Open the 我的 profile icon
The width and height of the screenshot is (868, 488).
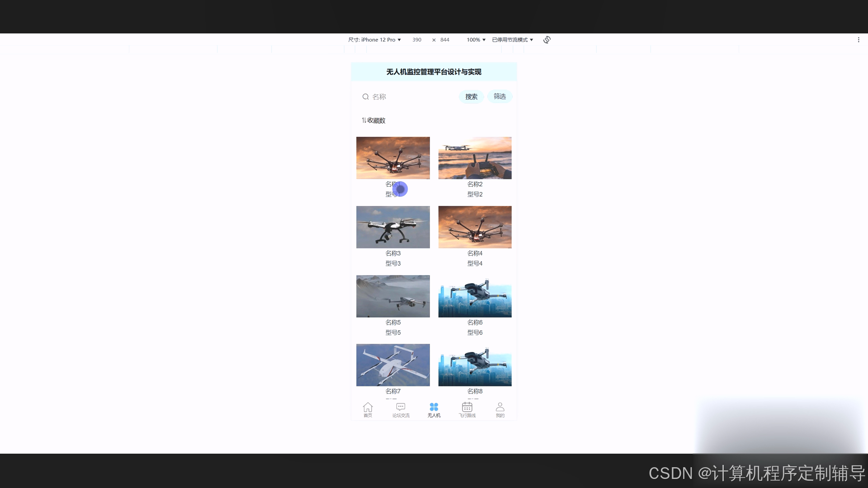pos(500,408)
